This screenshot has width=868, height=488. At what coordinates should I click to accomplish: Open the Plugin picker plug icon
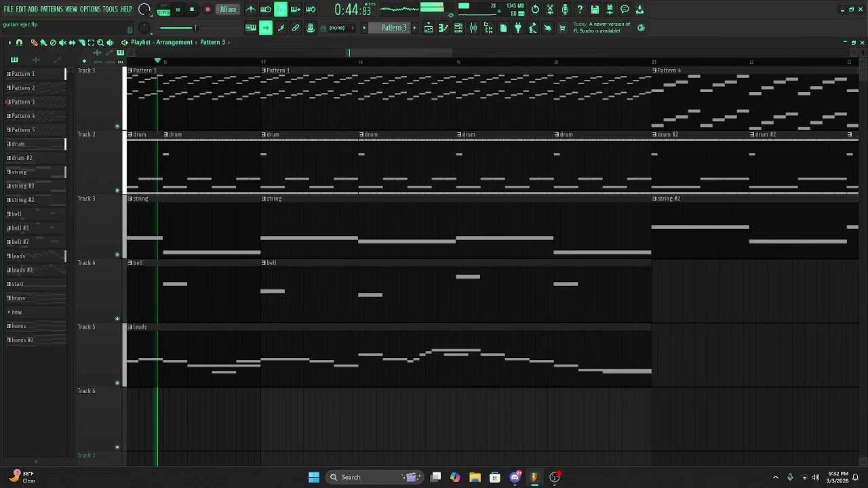(518, 28)
